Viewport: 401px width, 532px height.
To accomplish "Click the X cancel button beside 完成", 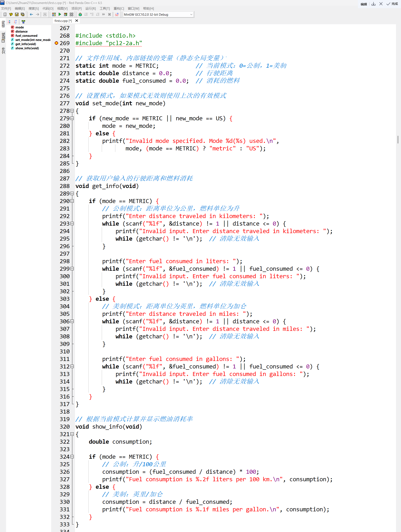I will [381, 4].
